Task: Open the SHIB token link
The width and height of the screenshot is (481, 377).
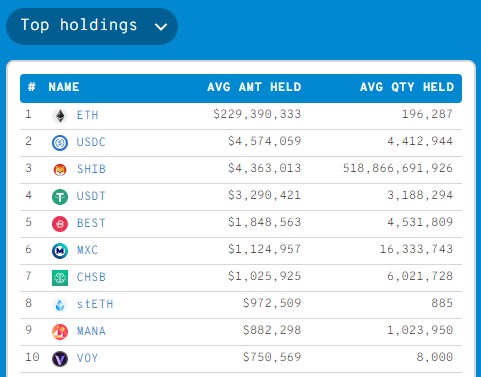Action: (91, 169)
